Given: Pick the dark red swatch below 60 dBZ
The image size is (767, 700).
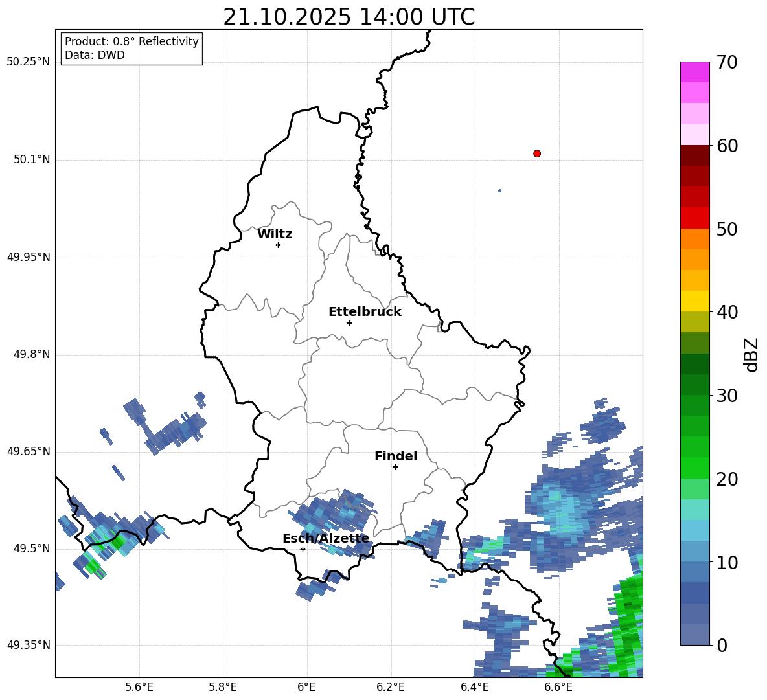Looking at the screenshot, I should coord(694,156).
